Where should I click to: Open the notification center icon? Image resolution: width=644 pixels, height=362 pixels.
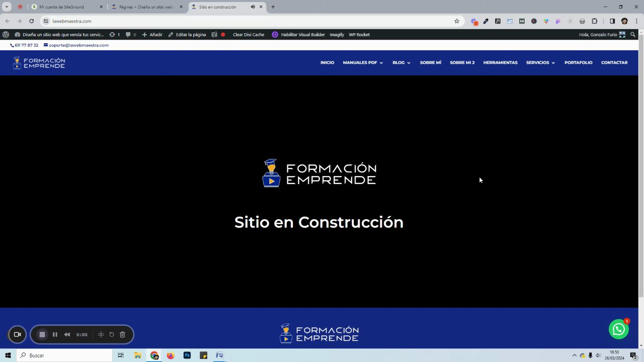pos(634,355)
